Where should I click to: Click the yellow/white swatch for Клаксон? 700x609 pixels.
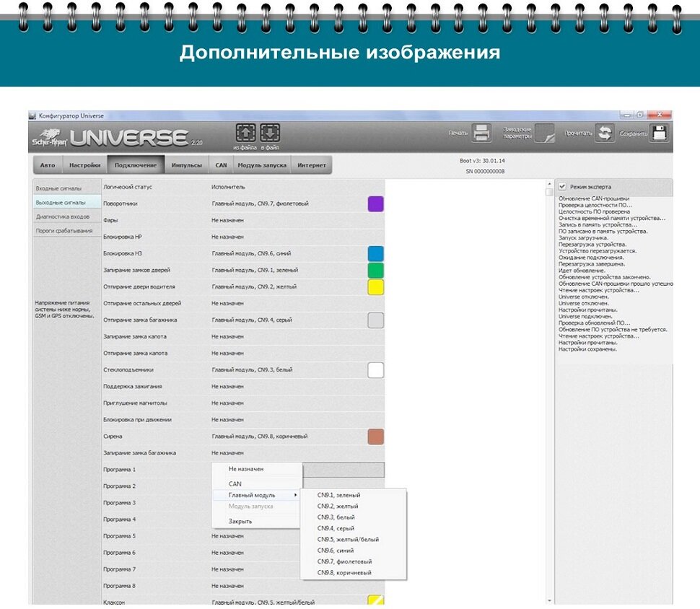point(375,600)
